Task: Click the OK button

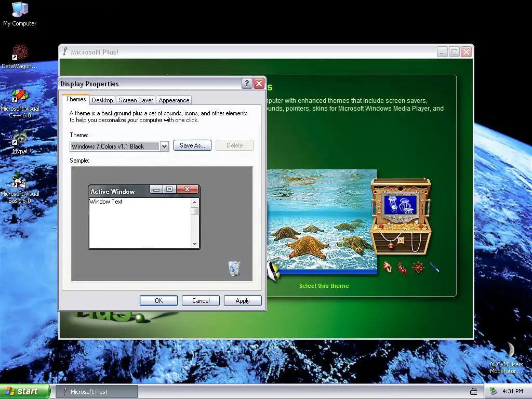Action: [158, 301]
